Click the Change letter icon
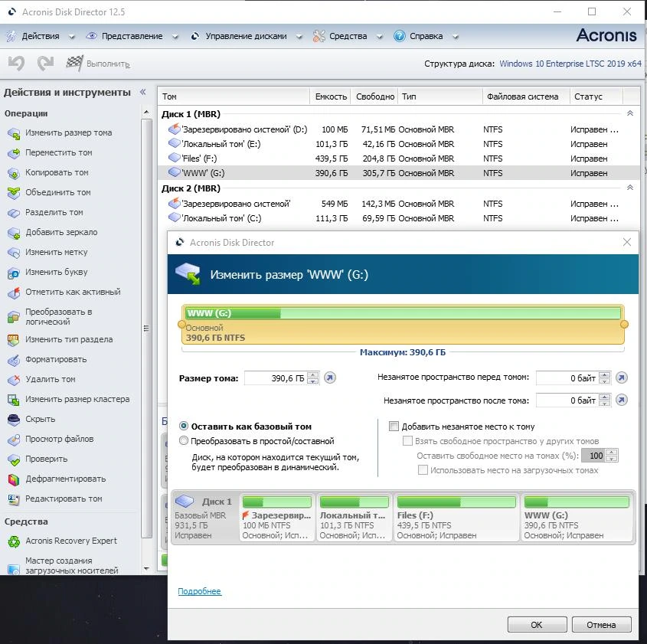 point(14,273)
